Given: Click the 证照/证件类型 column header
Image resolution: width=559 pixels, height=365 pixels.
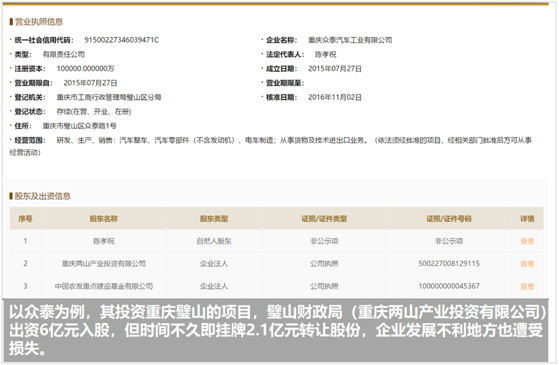Looking at the screenshot, I should point(324,219).
